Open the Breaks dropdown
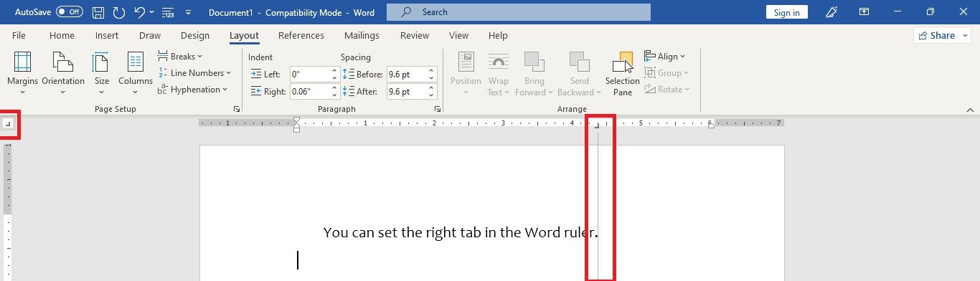The image size is (980, 281). tap(180, 56)
